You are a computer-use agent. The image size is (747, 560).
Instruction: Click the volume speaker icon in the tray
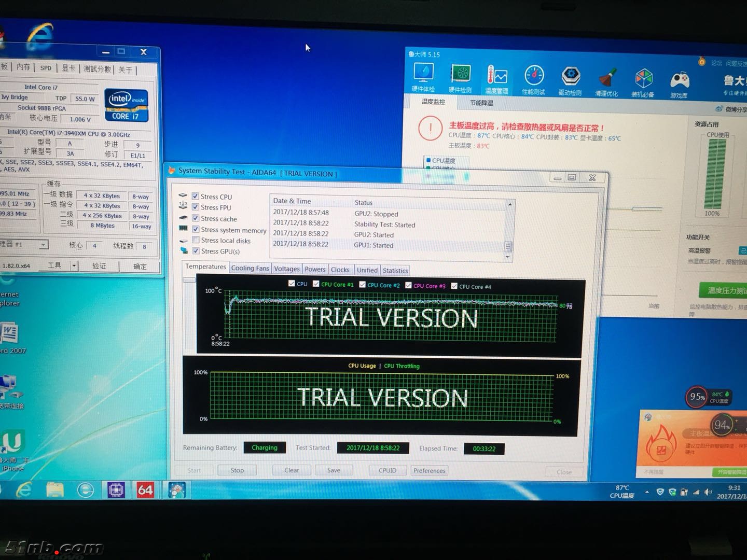coord(708,492)
